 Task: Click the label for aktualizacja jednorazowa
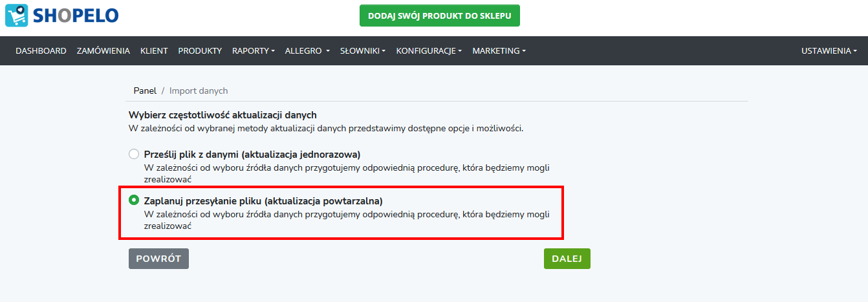pos(252,155)
